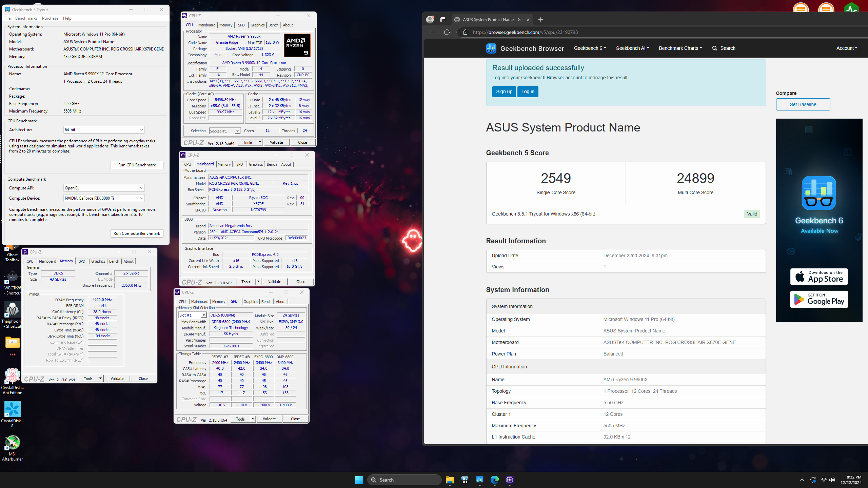The width and height of the screenshot is (868, 488).
Task: Launch CrystalDisk 8 desktop icon
Action: [x=12, y=415]
